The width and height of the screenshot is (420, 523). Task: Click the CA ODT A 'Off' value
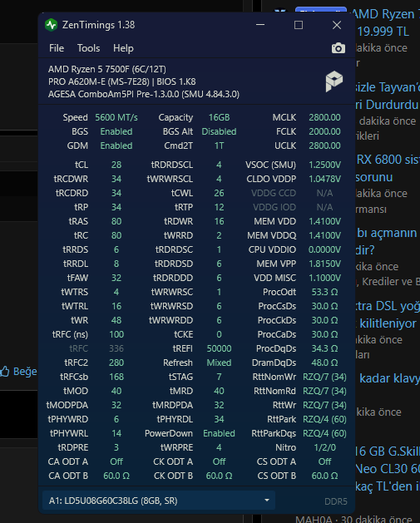click(116, 461)
